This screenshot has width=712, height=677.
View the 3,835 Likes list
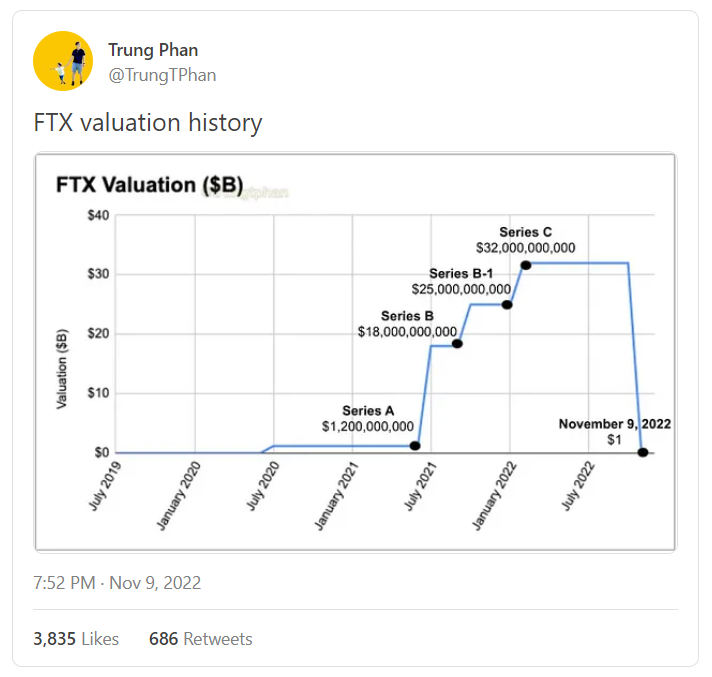[x=75, y=638]
